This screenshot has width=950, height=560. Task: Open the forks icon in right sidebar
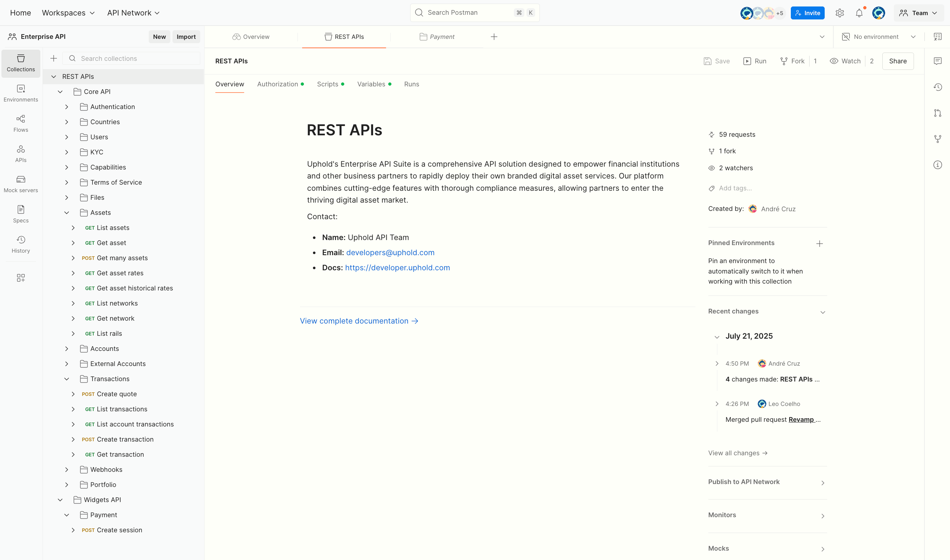(937, 139)
